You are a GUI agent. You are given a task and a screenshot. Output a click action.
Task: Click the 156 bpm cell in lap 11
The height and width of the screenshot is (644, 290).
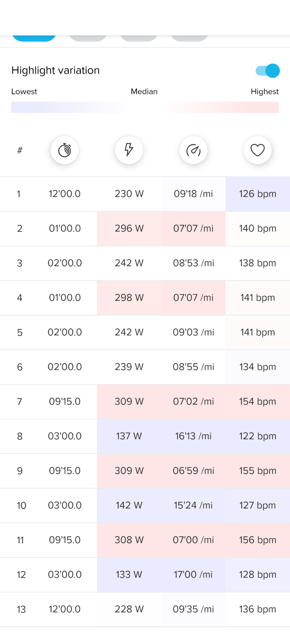(258, 540)
